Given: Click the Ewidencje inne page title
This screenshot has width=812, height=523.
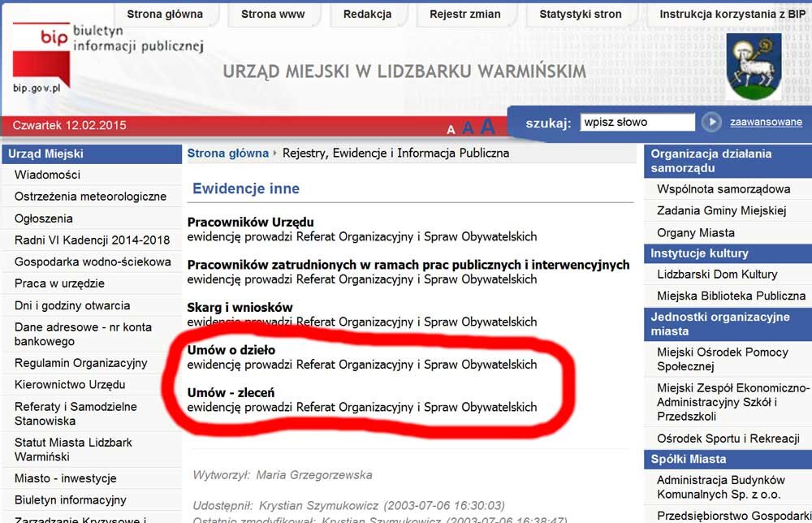Looking at the screenshot, I should (x=246, y=188).
